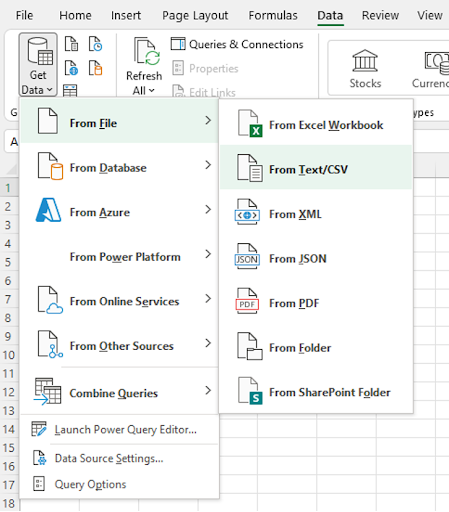Select the Currencies data type
The image size is (449, 512).
431,69
